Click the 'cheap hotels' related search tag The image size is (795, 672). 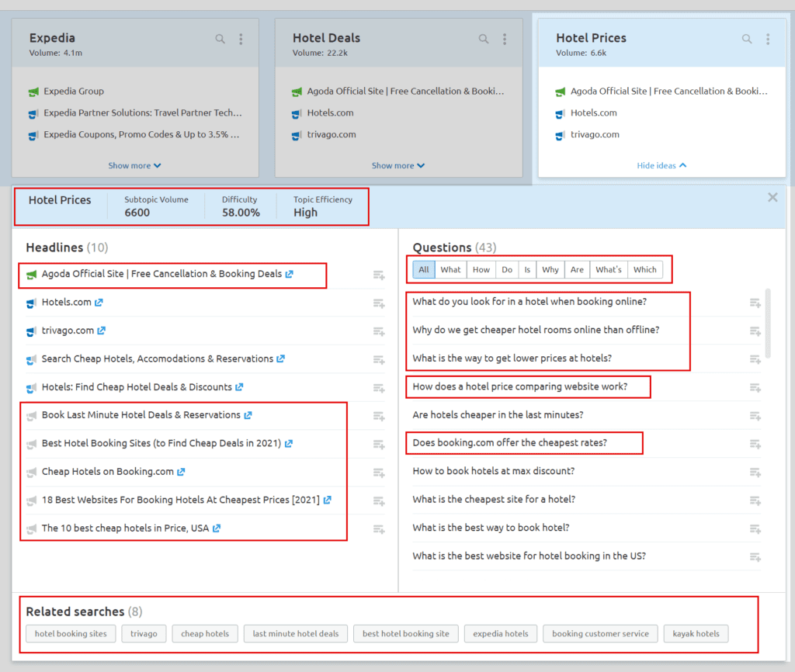click(x=205, y=633)
